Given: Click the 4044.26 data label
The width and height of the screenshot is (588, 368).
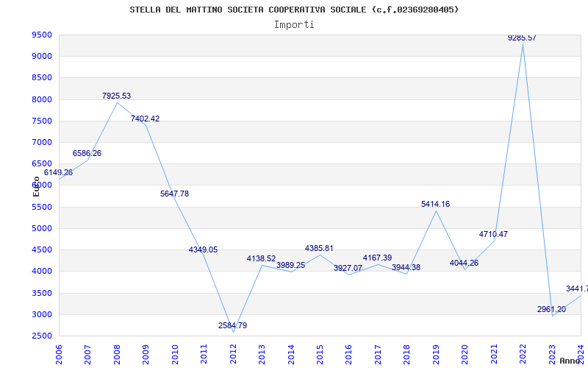Looking at the screenshot, I should pyautogui.click(x=465, y=263).
